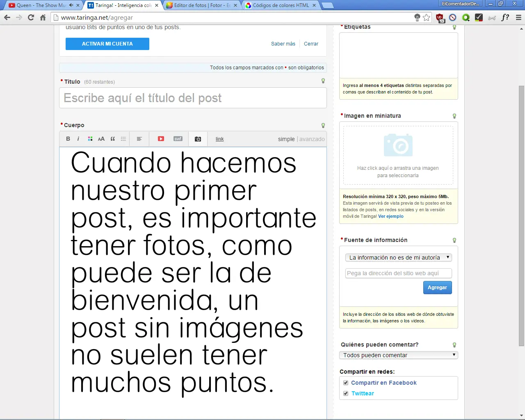Open the Chrome menu button
525x420 pixels.
coord(518,17)
